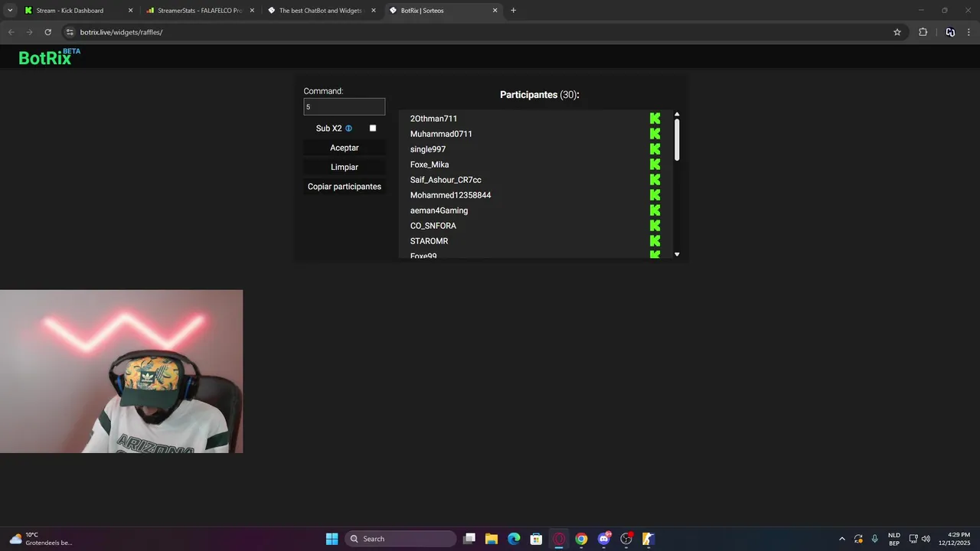Screen dimensions: 980x551
Task: Open the translate icon in browser toolbar
Action: click(950, 32)
